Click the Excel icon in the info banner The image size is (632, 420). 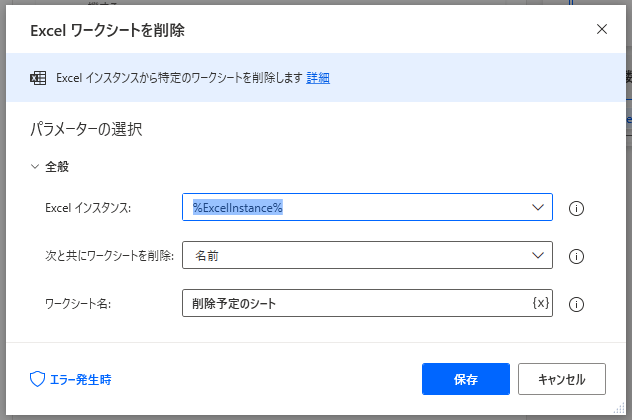[39, 78]
